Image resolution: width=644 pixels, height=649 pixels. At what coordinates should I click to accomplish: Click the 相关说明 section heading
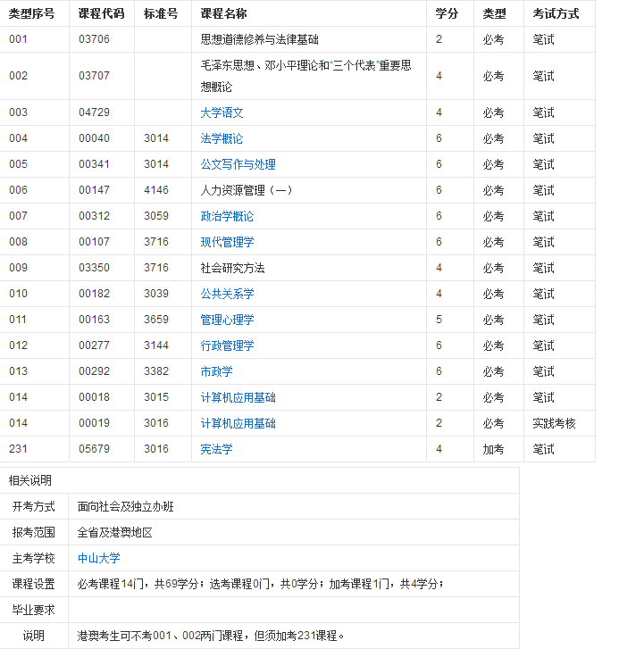click(30, 480)
